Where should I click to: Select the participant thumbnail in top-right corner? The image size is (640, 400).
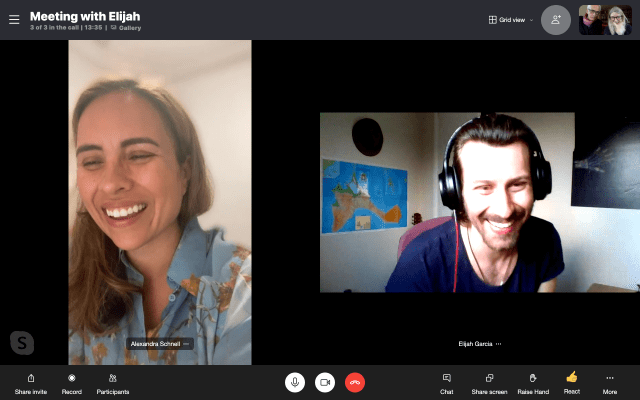(x=605, y=20)
